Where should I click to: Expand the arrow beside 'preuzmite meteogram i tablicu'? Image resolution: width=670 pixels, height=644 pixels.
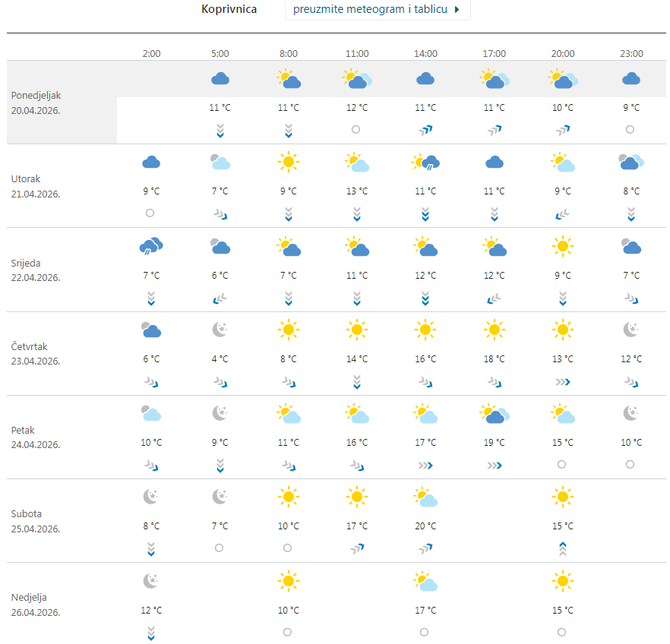(457, 10)
